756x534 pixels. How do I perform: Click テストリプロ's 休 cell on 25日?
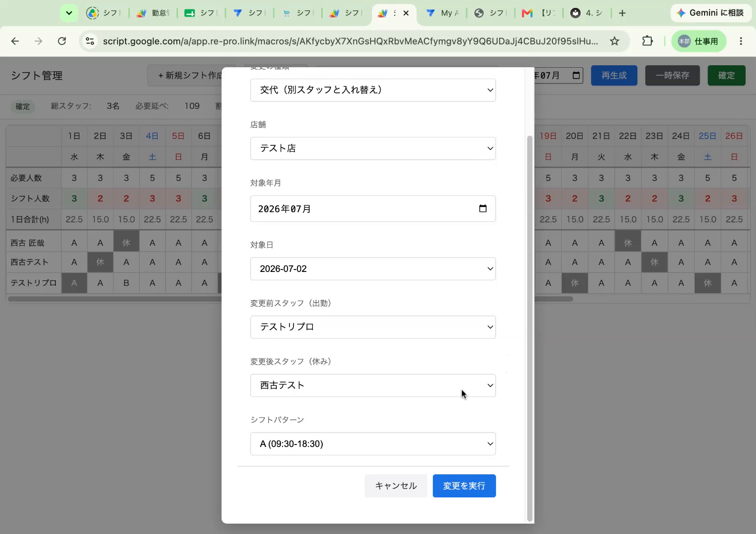pyautogui.click(x=708, y=283)
